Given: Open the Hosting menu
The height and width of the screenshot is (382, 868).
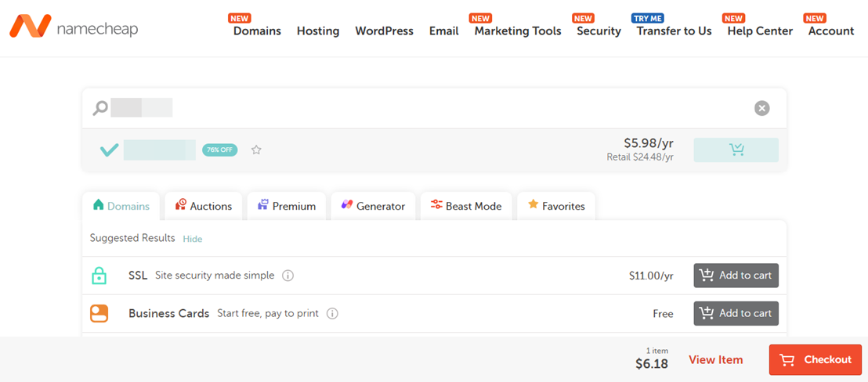Looking at the screenshot, I should (x=318, y=31).
